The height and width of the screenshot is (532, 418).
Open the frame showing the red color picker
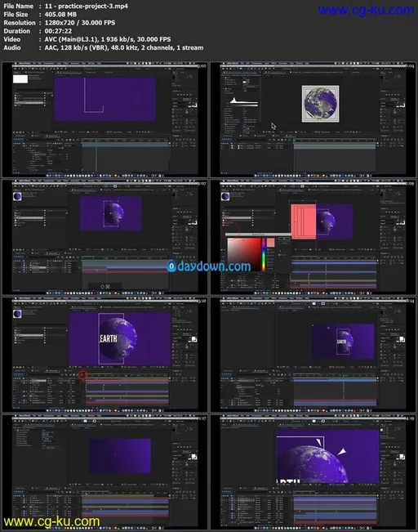313,237
